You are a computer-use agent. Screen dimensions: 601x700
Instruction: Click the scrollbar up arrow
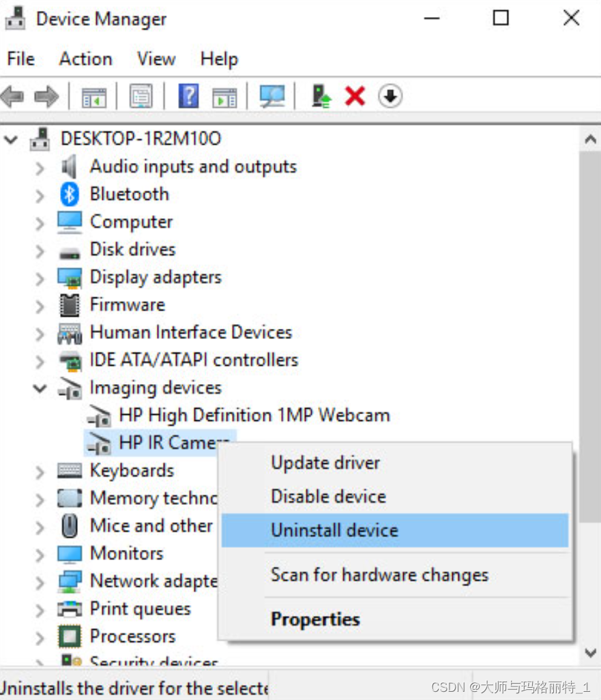(x=590, y=140)
